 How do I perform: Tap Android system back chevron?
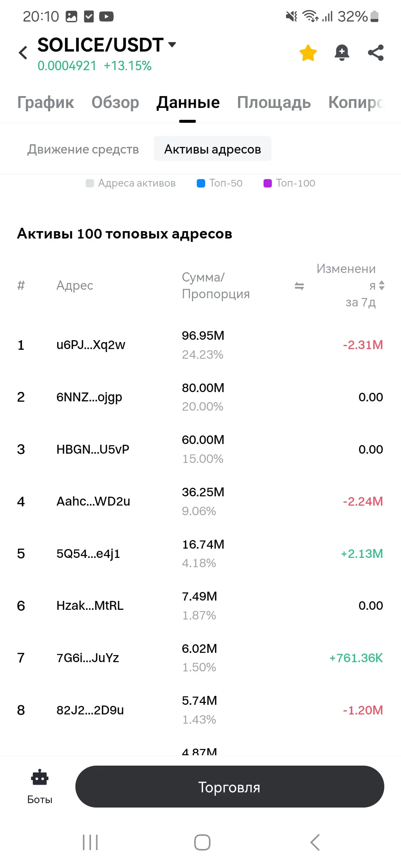coord(315,842)
